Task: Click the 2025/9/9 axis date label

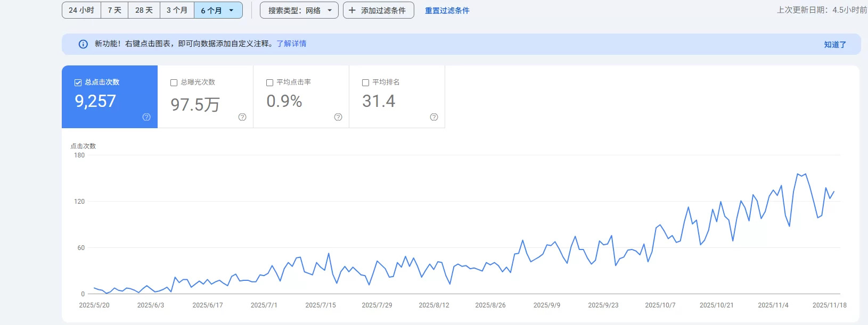Action: click(547, 305)
